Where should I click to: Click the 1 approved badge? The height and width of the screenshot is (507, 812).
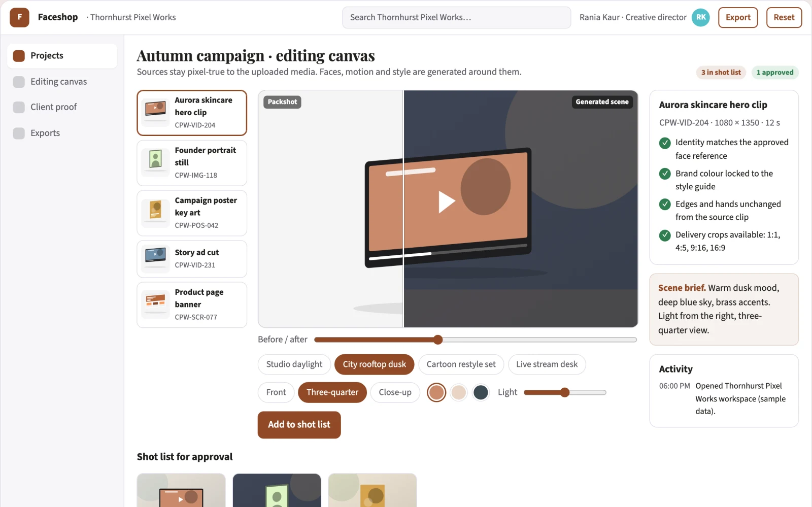pos(775,73)
